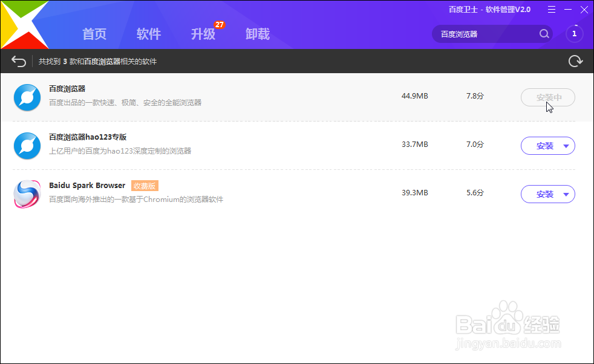Click the 收费版 tag next to Baidu Spark Browser
This screenshot has height=364, width=594.
tap(145, 186)
